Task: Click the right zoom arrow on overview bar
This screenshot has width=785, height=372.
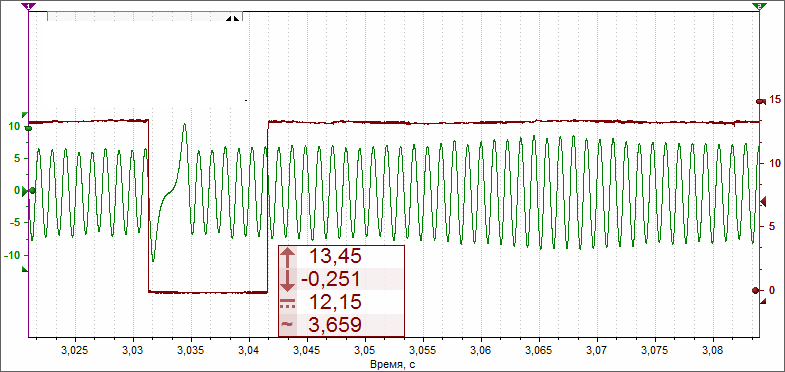Action: click(236, 19)
